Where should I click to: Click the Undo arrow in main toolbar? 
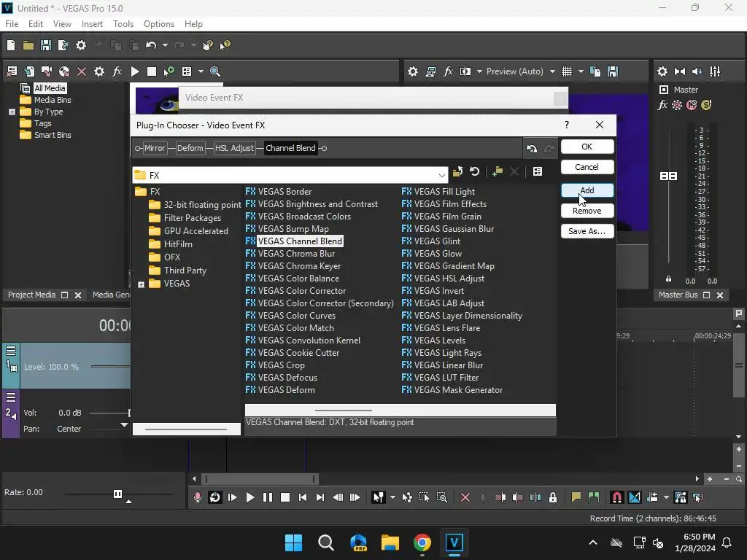click(151, 45)
